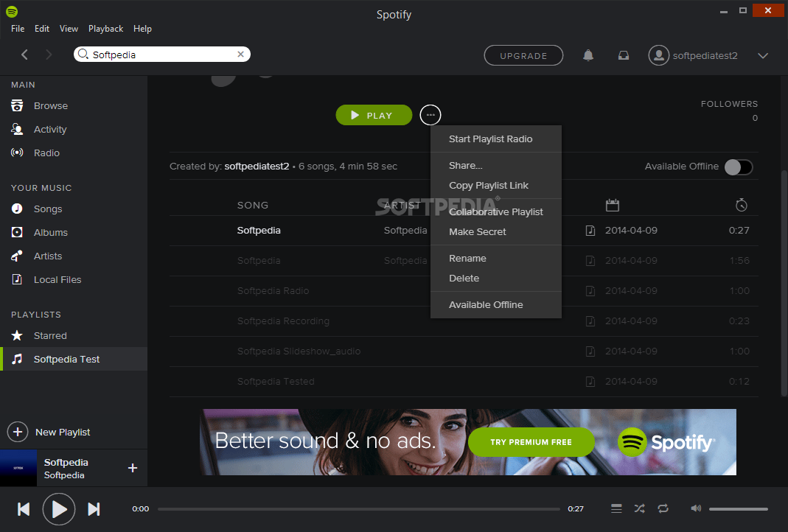The height and width of the screenshot is (532, 788).
Task: Click the now playing Softpedia title
Action: coord(66,462)
